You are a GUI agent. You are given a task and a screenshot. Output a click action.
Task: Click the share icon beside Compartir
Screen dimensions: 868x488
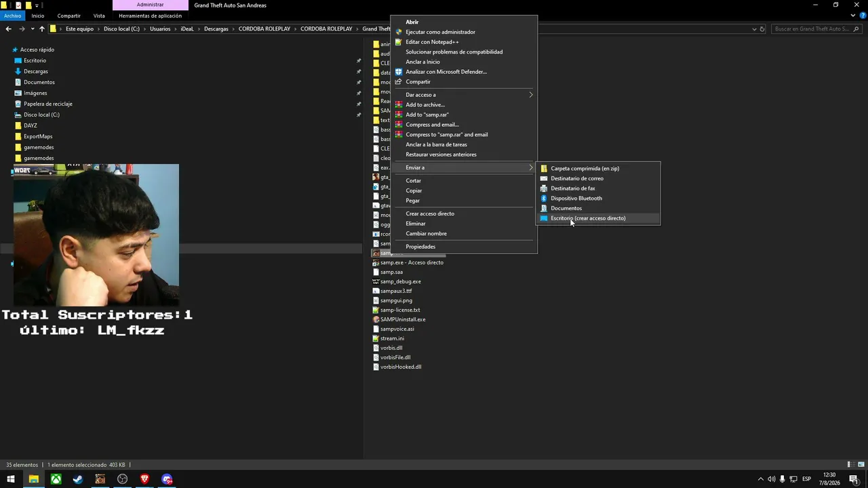[x=399, y=82]
